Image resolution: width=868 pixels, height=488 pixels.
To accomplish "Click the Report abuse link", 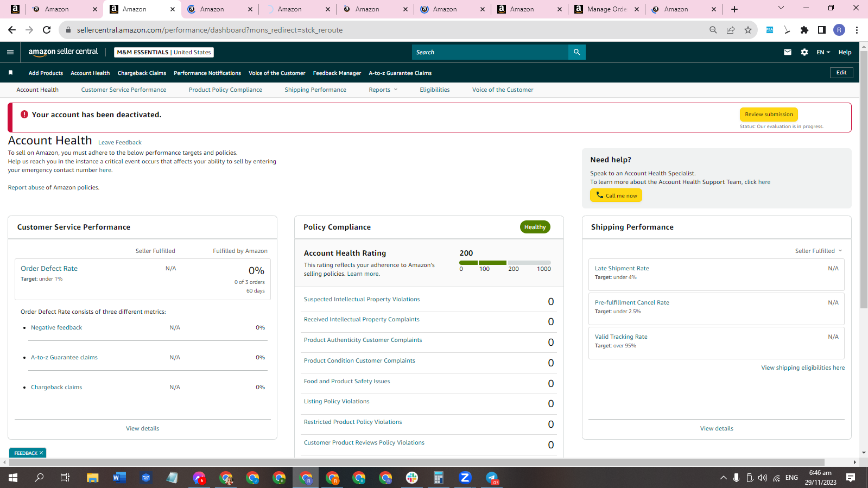I will point(26,187).
